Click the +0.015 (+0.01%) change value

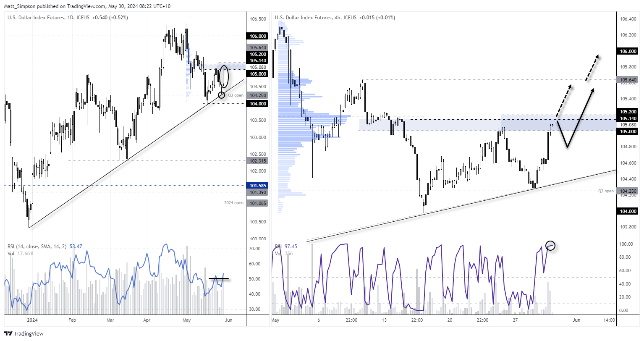point(377,18)
